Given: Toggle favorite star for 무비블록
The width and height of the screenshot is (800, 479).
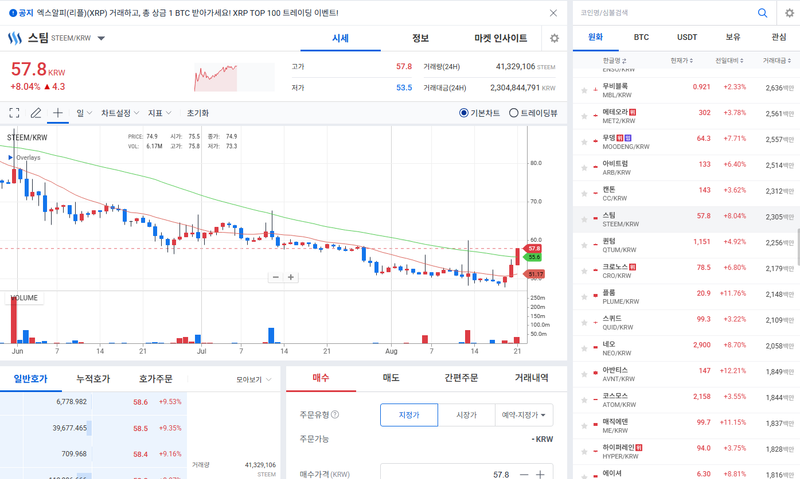Looking at the screenshot, I should tap(584, 90).
